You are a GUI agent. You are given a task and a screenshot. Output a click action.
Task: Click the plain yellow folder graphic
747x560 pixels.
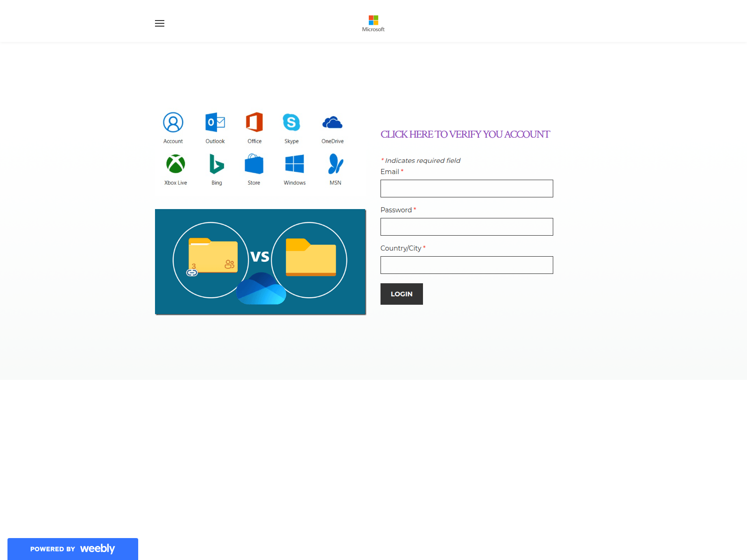pyautogui.click(x=310, y=257)
